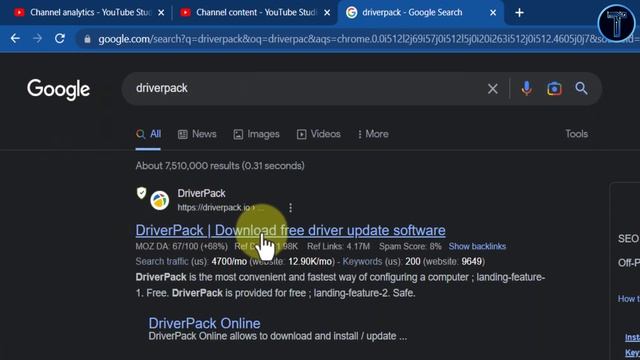Image resolution: width=640 pixels, height=360 pixels.
Task: Click the browser forward arrow
Action: 38,38
